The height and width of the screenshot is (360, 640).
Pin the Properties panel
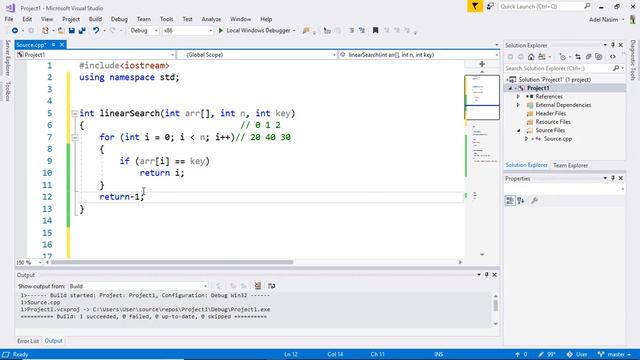[613, 178]
